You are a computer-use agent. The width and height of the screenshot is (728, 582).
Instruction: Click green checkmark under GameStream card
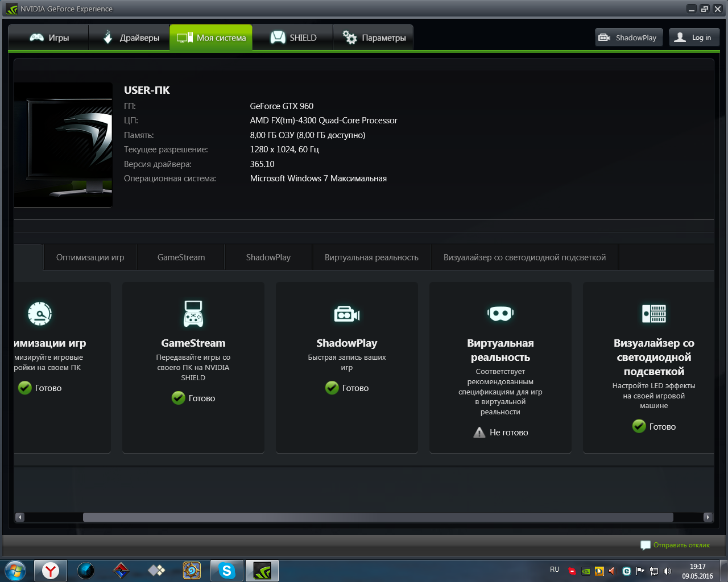click(179, 398)
